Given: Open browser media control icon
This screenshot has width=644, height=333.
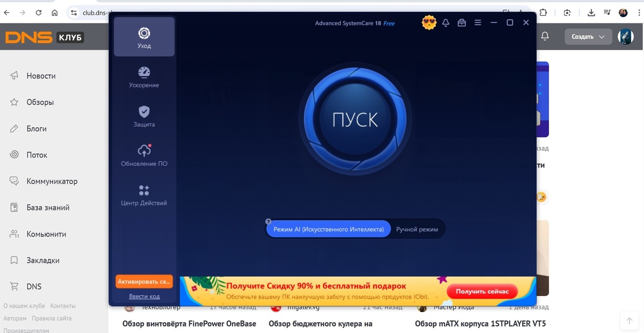Looking at the screenshot, I should [x=606, y=12].
